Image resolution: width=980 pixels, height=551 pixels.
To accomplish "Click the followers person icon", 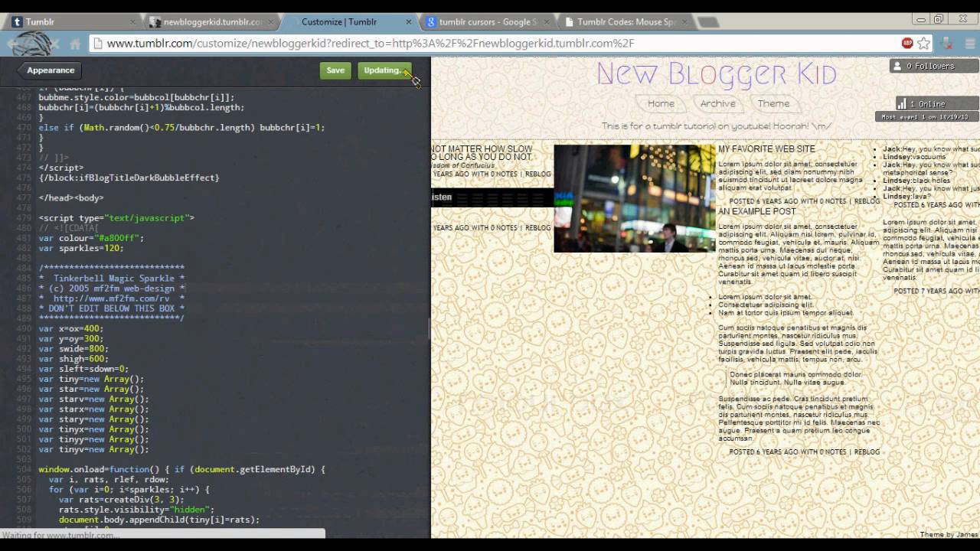I will click(x=897, y=66).
